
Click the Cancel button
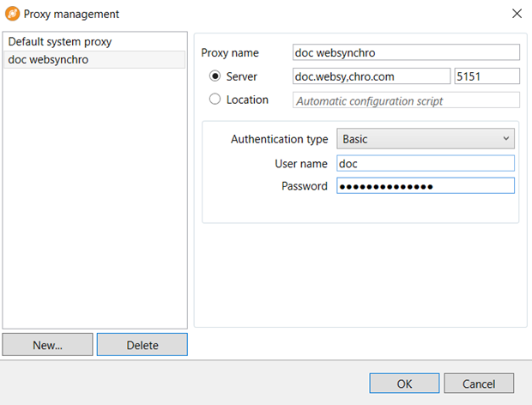tap(479, 384)
